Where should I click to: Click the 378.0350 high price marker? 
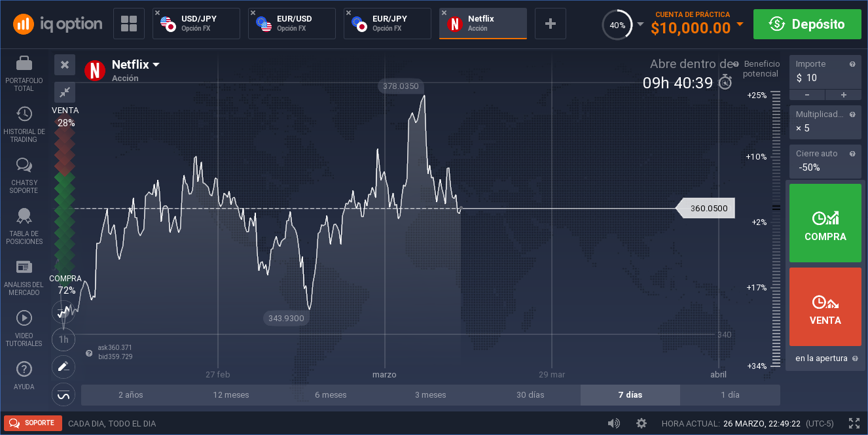(x=401, y=86)
